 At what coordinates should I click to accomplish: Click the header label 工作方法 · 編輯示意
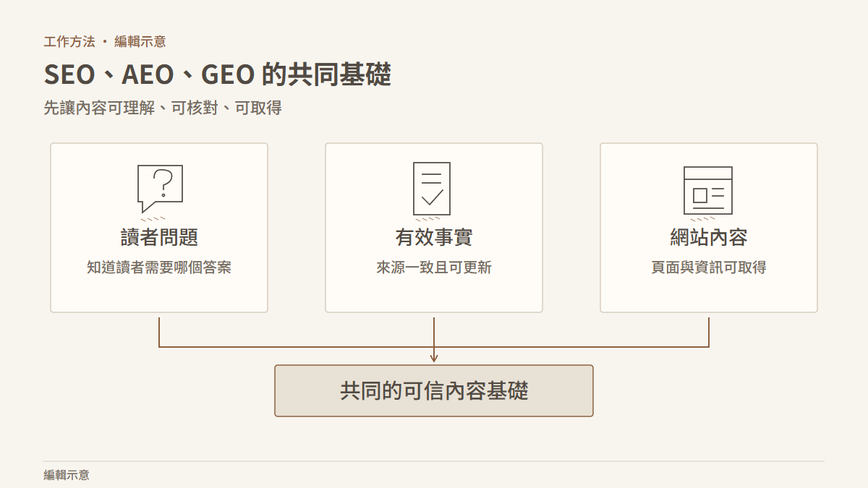click(x=105, y=42)
